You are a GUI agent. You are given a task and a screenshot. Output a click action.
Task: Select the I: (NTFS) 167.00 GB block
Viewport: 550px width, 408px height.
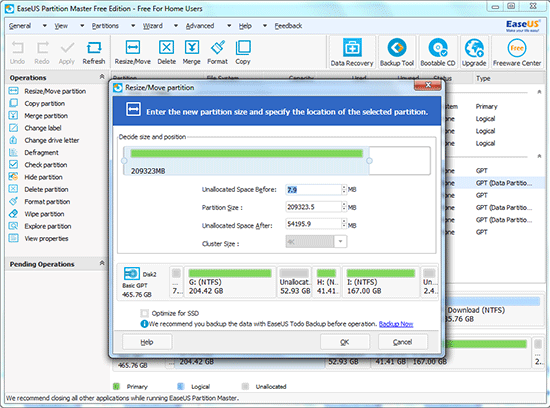coord(381,282)
